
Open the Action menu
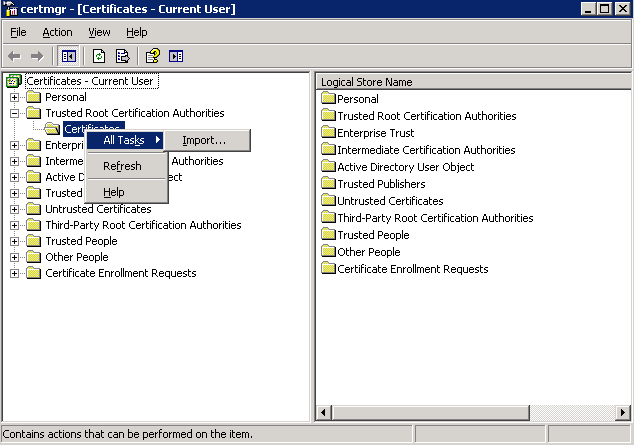(58, 32)
